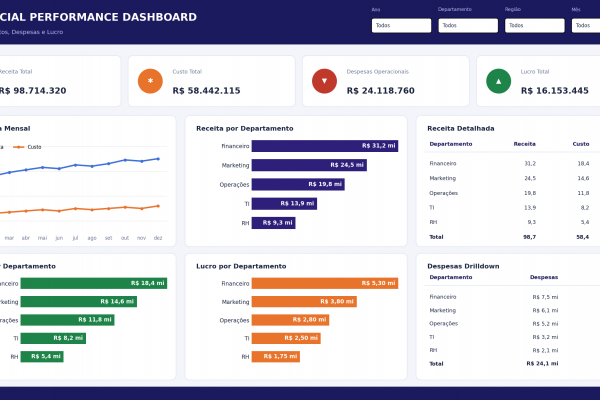
Task: Sort by Despesas column header in Drilldown
Action: point(544,277)
